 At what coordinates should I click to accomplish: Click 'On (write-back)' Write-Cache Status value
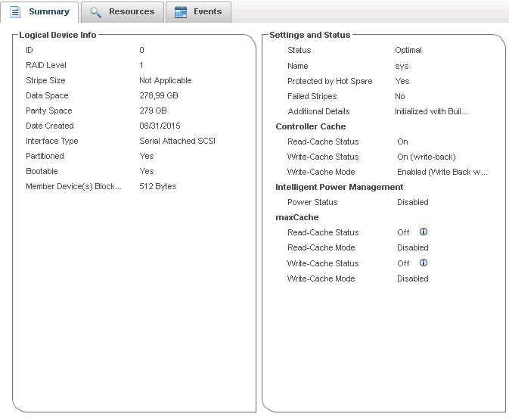coord(426,157)
